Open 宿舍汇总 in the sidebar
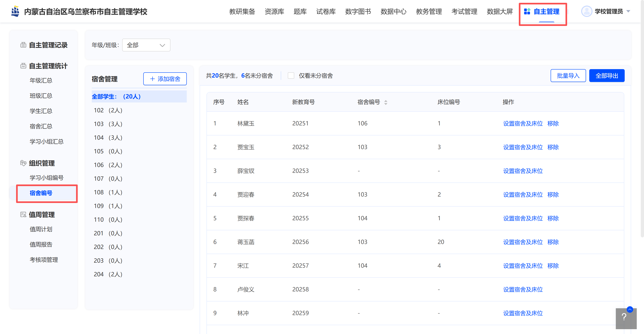644x334 pixels. point(41,126)
